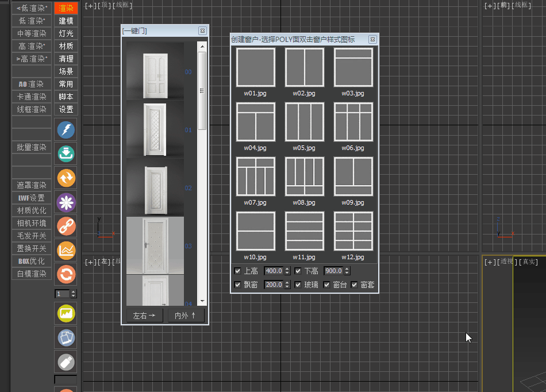Decrease the 下高 value with its down arrow

click(347, 272)
